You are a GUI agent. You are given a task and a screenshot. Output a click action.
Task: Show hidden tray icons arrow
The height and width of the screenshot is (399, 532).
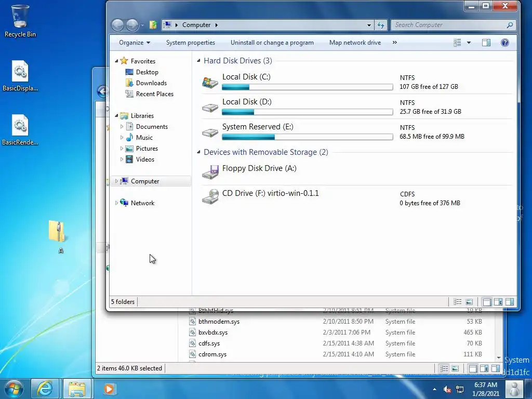[x=434, y=389]
